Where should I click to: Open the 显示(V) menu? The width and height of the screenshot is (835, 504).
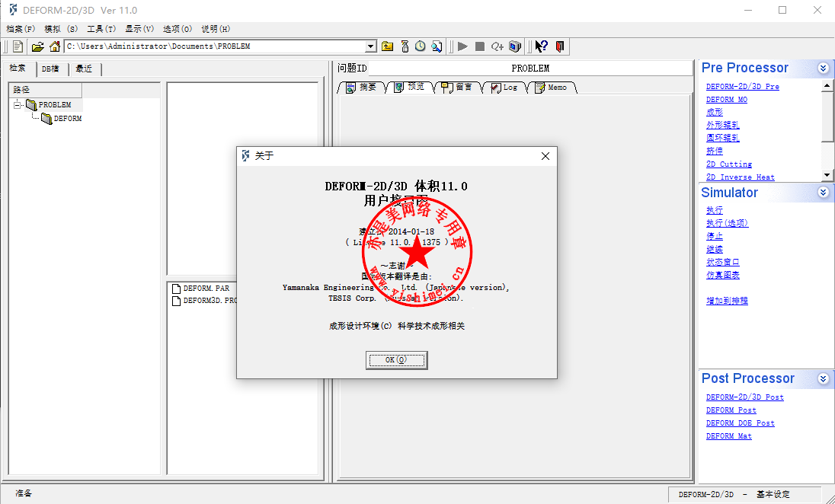point(139,29)
